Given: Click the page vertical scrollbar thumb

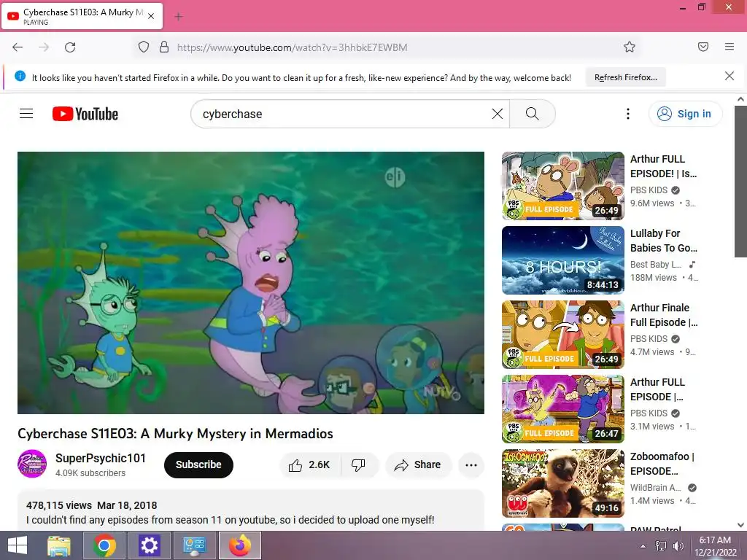Looking at the screenshot, I should pos(740,182).
